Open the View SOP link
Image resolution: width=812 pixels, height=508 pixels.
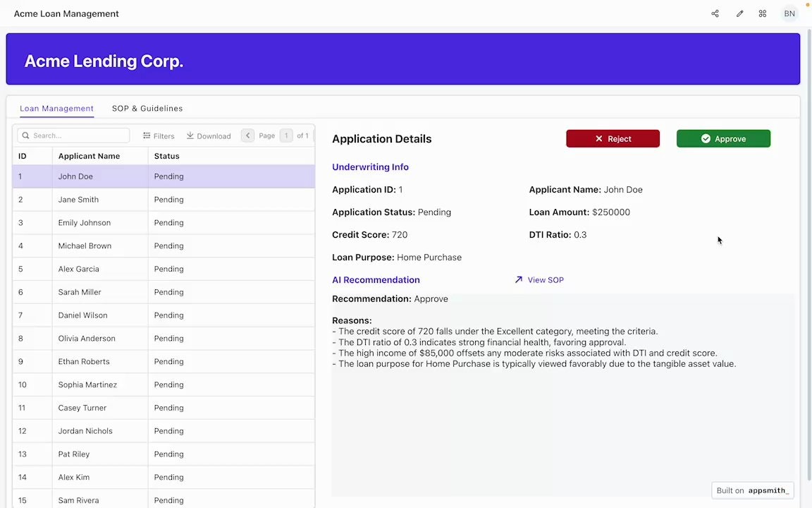[x=546, y=279]
